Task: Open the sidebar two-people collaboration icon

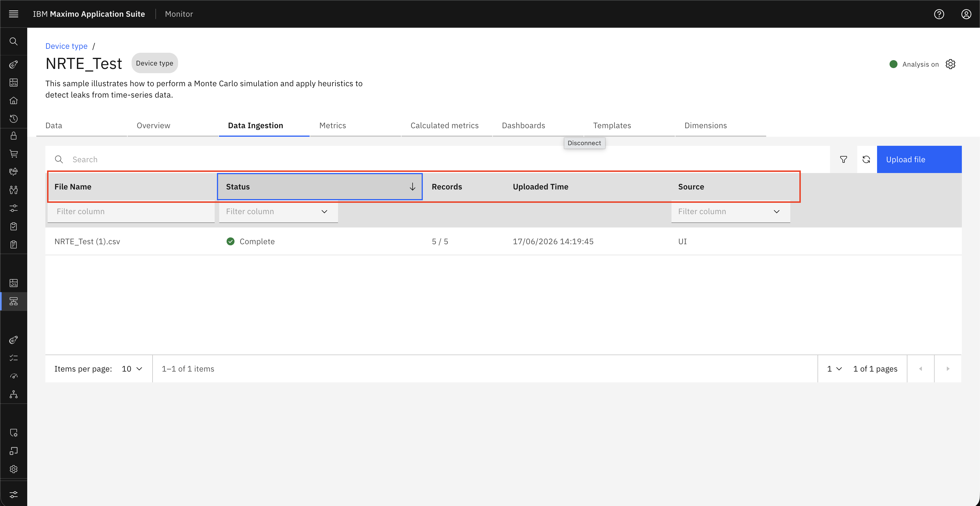Action: pyautogui.click(x=14, y=190)
